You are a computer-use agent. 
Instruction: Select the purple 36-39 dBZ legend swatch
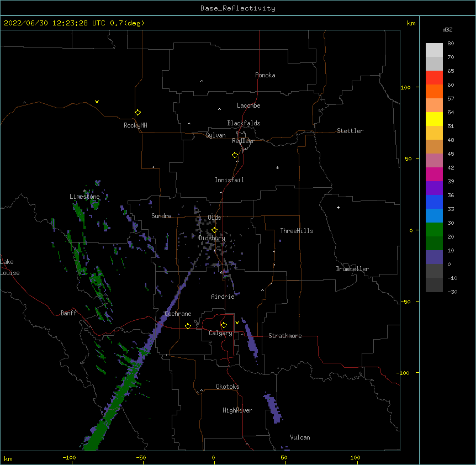point(434,188)
